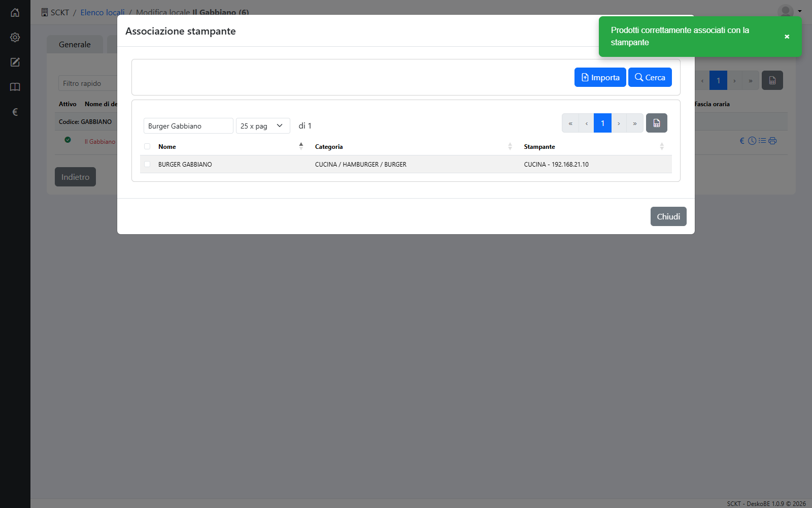Open the euro icon in sidebar

pyautogui.click(x=15, y=112)
